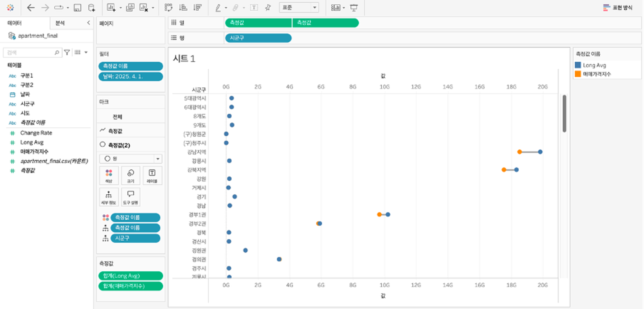Open the clear sheet dropdown arrow
This screenshot has width=644, height=309.
pos(153,8)
